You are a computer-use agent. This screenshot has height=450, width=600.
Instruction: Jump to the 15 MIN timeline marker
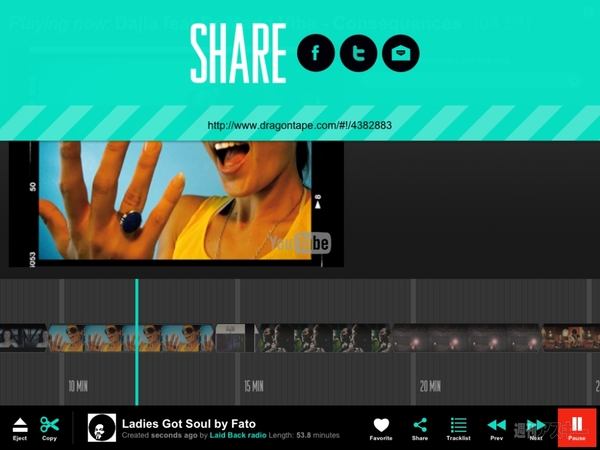(x=254, y=385)
